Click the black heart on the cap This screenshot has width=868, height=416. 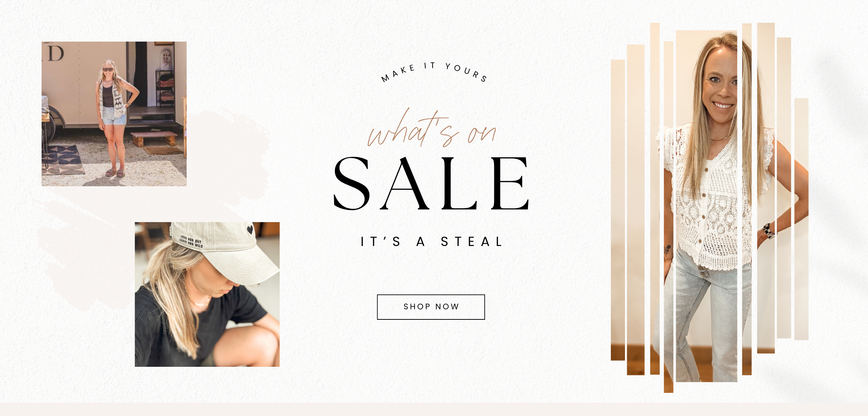[x=250, y=230]
